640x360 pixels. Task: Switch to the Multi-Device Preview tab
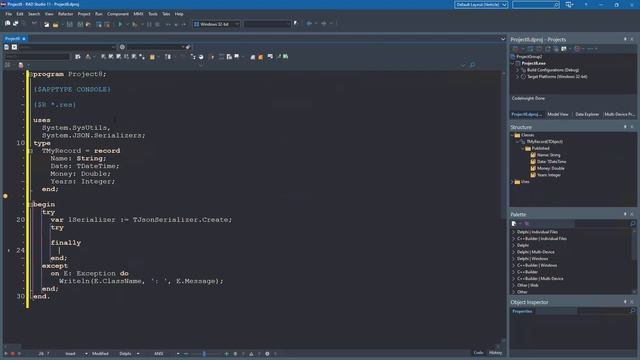[x=619, y=114]
